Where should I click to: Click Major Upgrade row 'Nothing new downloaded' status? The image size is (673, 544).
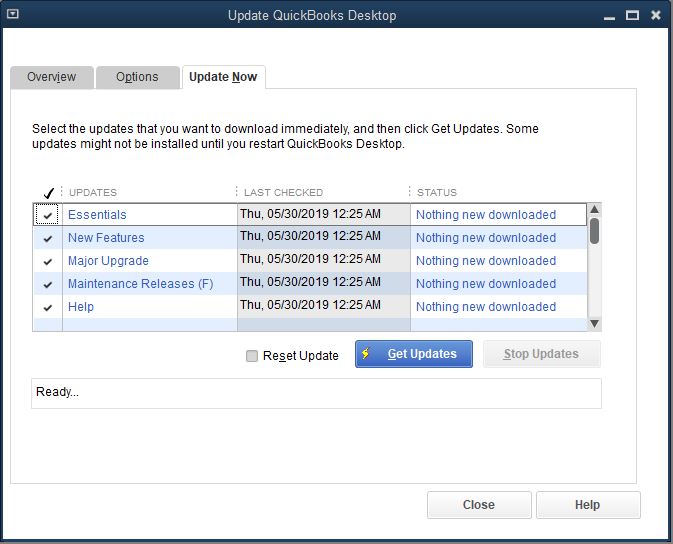(486, 261)
